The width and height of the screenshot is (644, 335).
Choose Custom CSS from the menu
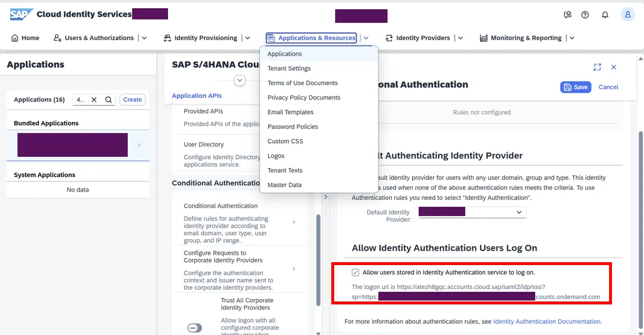click(319, 141)
